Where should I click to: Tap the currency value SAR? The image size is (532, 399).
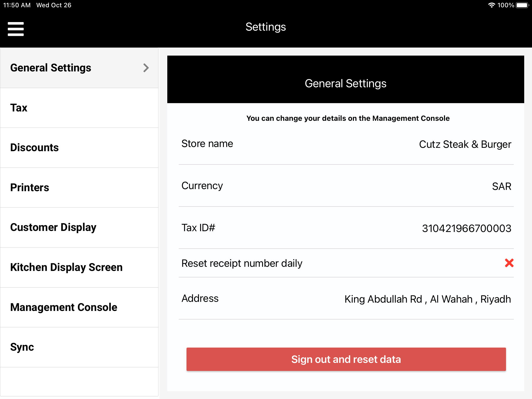(502, 187)
